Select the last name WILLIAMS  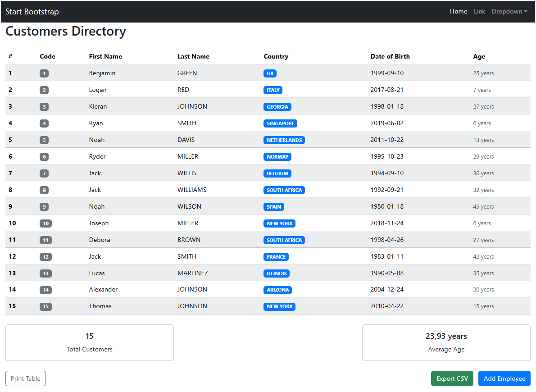pyautogui.click(x=192, y=190)
